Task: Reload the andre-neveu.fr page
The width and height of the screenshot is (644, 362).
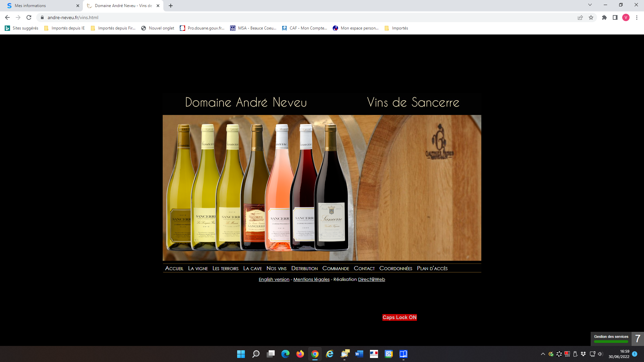Action: pos(29,17)
